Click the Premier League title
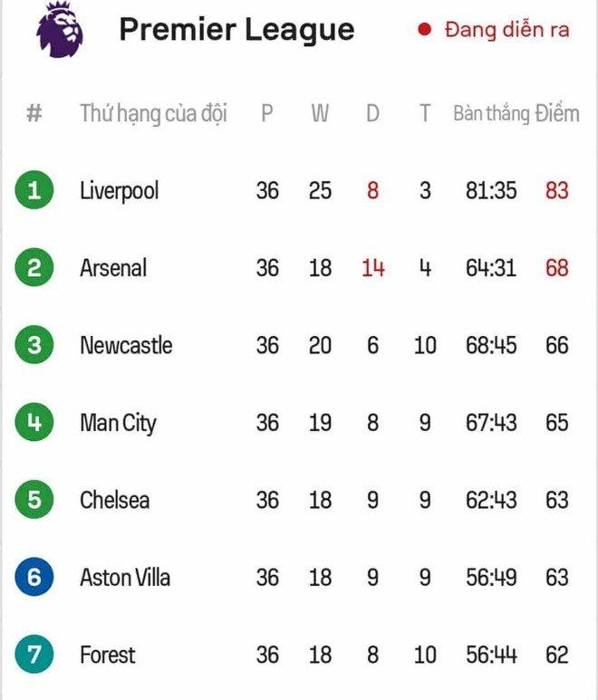Screen dimensions: 598x700 point(237,31)
